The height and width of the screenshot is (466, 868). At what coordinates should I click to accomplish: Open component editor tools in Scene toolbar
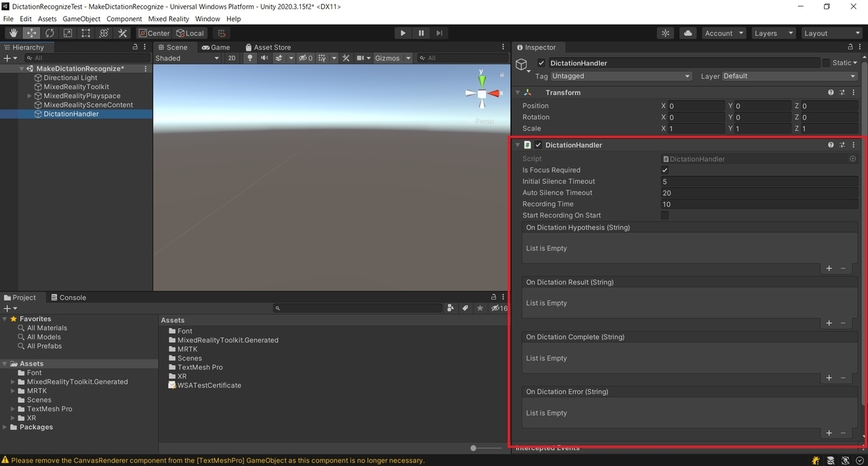point(346,58)
